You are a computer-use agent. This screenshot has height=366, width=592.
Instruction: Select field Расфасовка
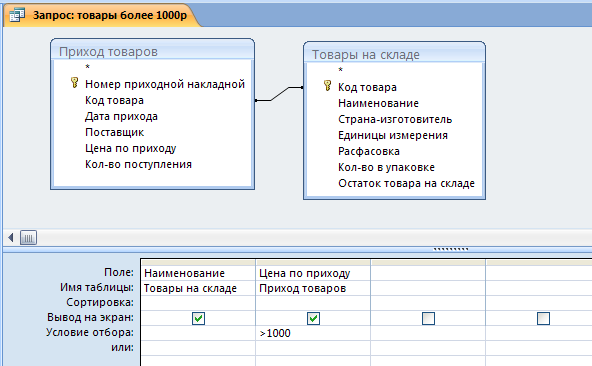369,151
